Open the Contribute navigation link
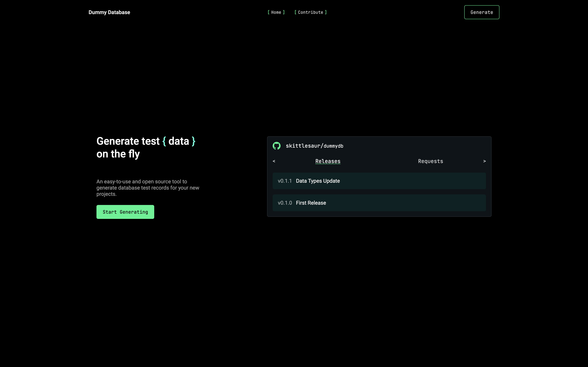 [x=311, y=12]
